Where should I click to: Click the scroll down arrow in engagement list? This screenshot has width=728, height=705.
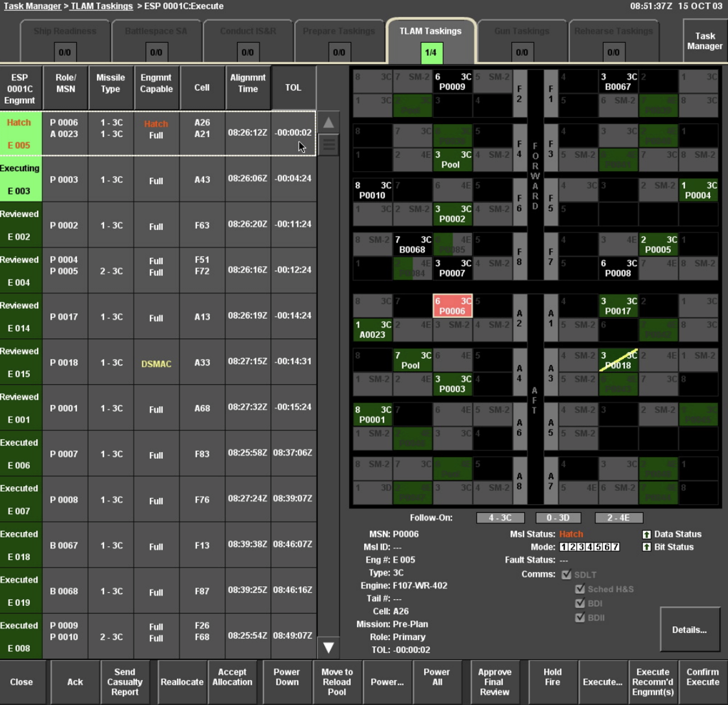(328, 648)
